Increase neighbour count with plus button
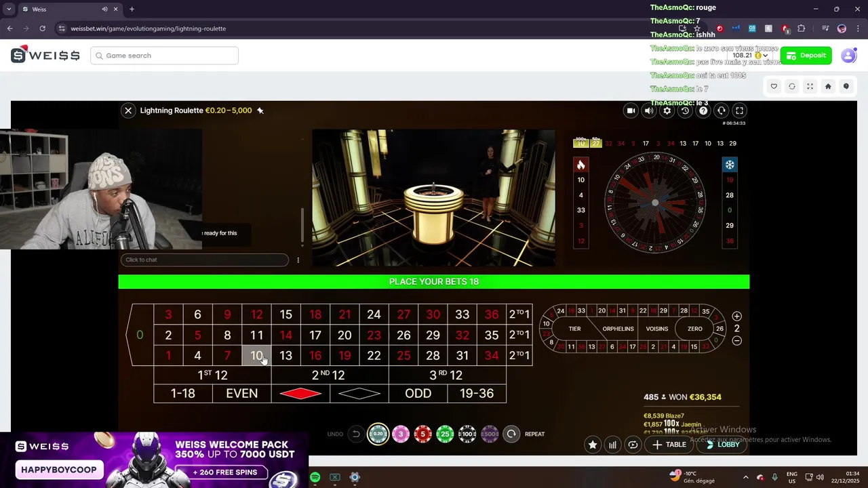The image size is (868, 488). click(737, 317)
